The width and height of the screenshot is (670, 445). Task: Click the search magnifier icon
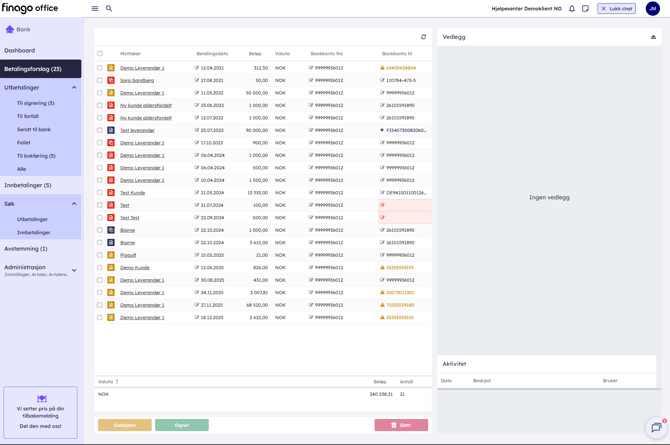[x=109, y=9]
